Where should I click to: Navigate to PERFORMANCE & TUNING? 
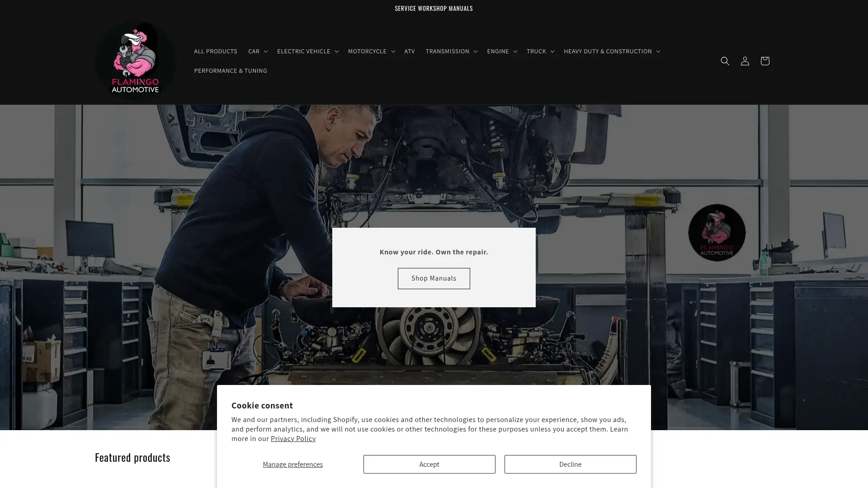(x=231, y=70)
